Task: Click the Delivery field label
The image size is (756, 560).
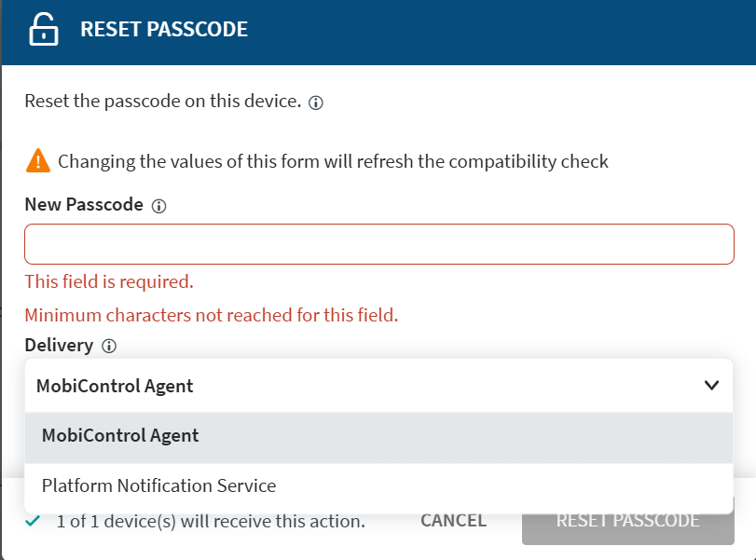Action: [x=59, y=346]
